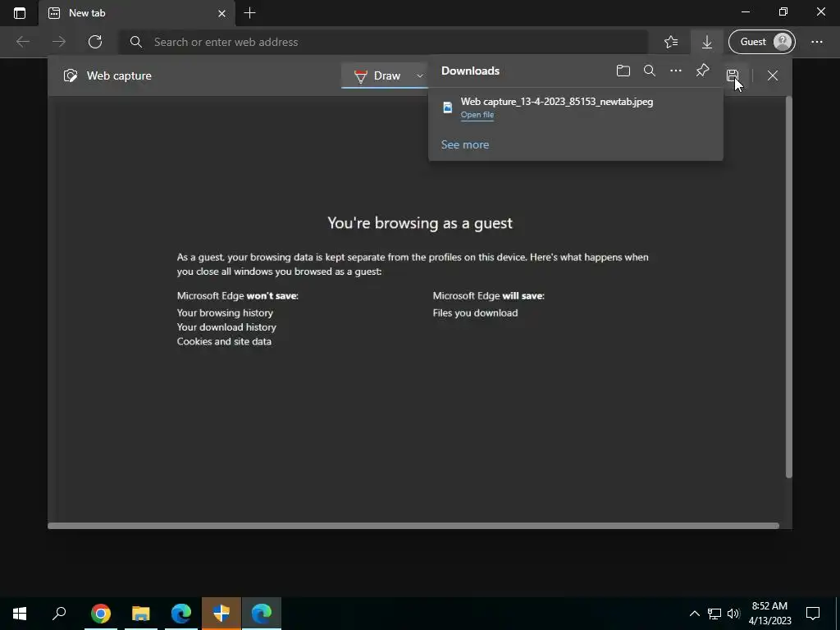The width and height of the screenshot is (840, 630).
Task: Click 'Files you download' text
Action: (x=475, y=313)
